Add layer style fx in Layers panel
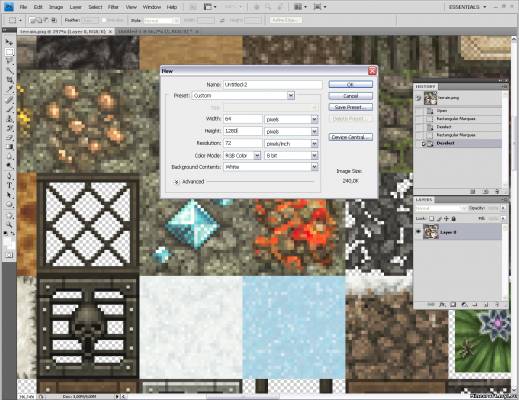519x400 pixels. [x=442, y=304]
